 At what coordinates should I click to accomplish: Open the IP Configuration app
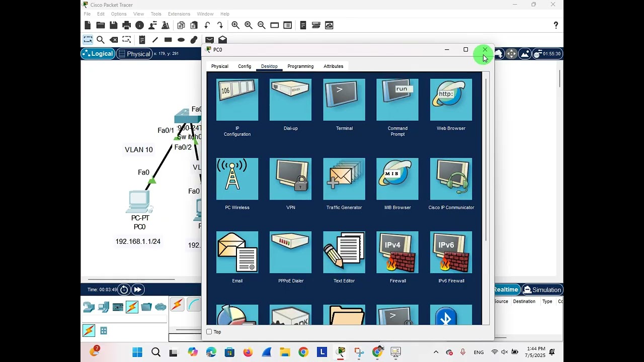click(x=237, y=100)
